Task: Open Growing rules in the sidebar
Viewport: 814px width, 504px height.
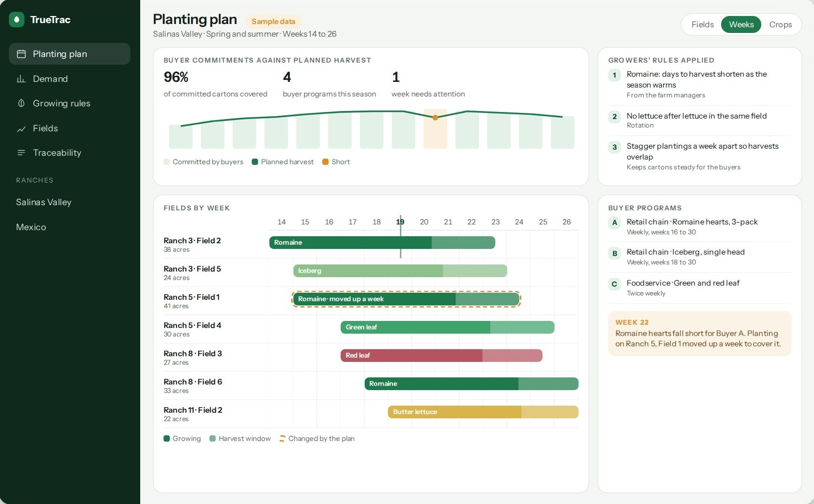Action: [70, 103]
